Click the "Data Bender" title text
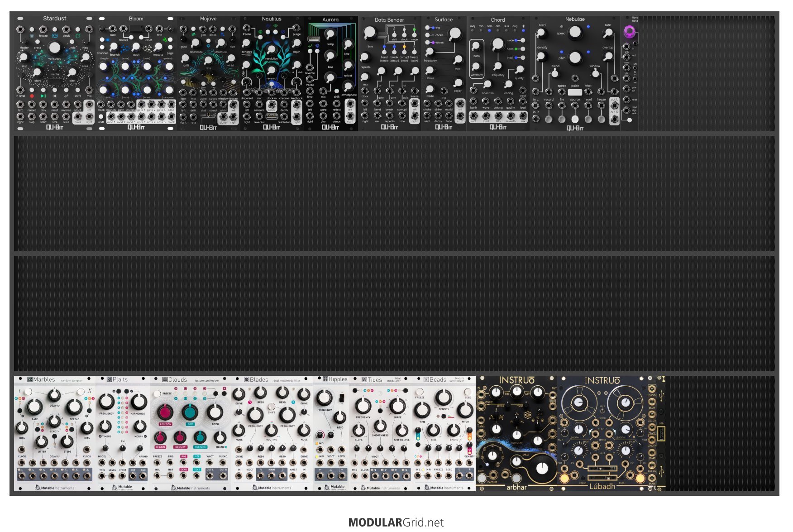Viewport: 793px width, 532px height. [389, 20]
